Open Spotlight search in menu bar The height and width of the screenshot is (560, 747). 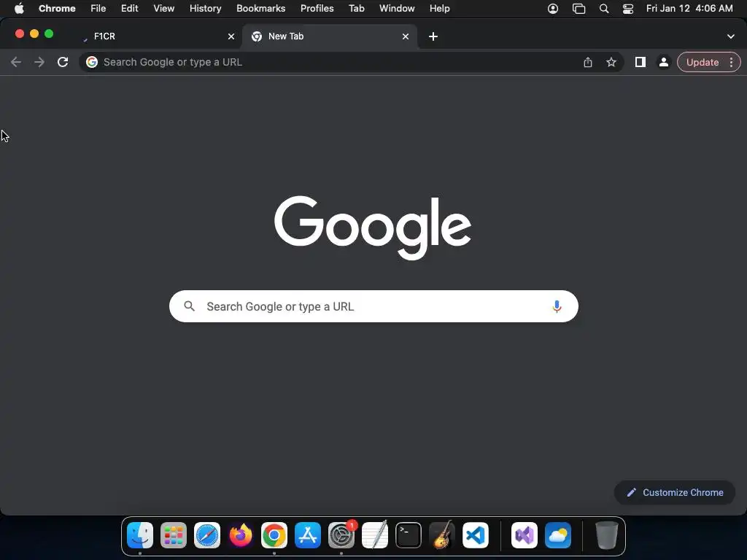click(x=604, y=9)
